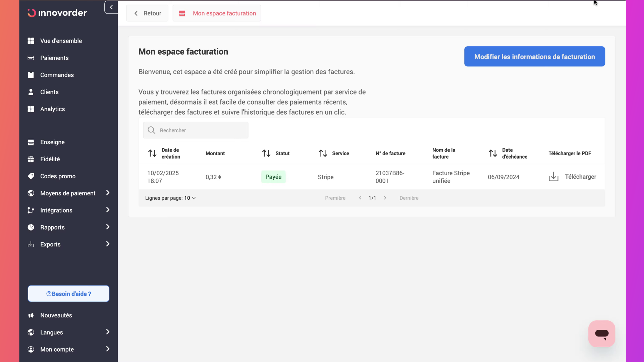Open the chat support bubble
Screen dimensions: 644x362
coord(601,334)
